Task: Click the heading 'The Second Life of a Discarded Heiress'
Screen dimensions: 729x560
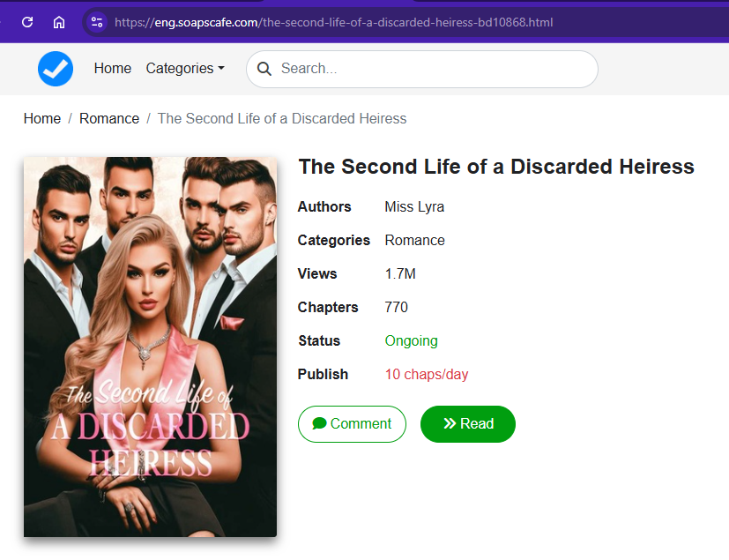Action: point(496,167)
